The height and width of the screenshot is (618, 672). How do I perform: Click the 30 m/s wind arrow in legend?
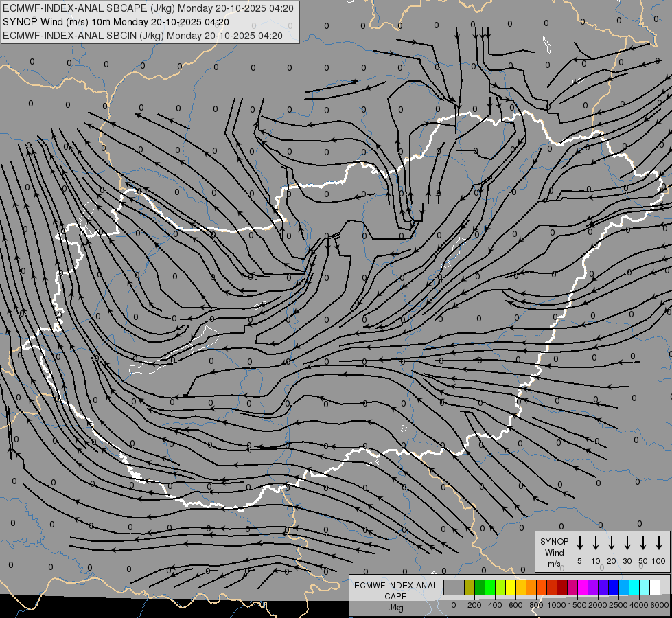pos(627,543)
